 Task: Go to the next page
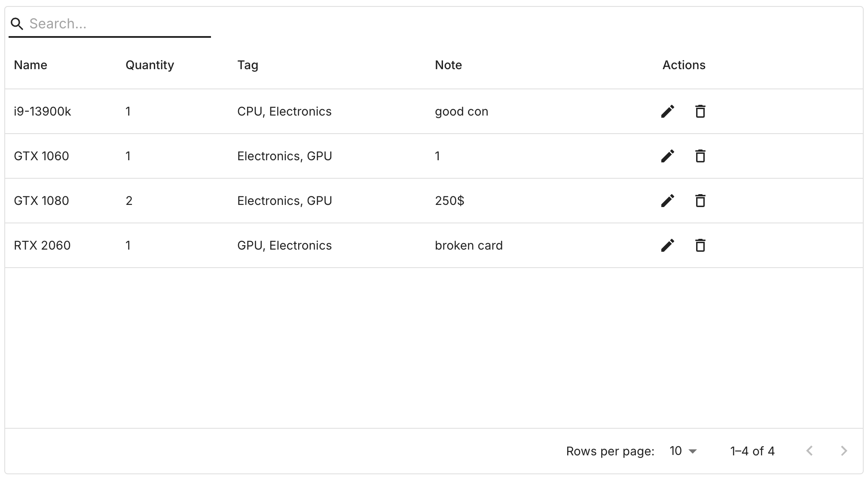tap(844, 451)
